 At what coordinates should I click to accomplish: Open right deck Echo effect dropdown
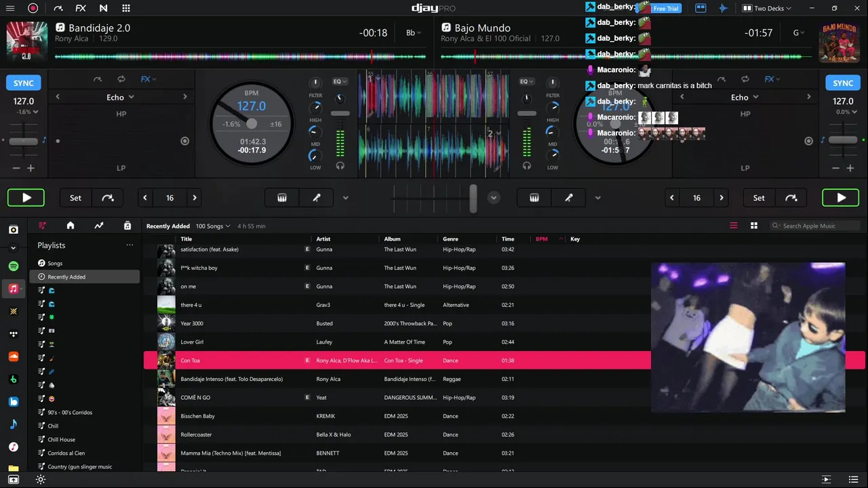pos(745,97)
